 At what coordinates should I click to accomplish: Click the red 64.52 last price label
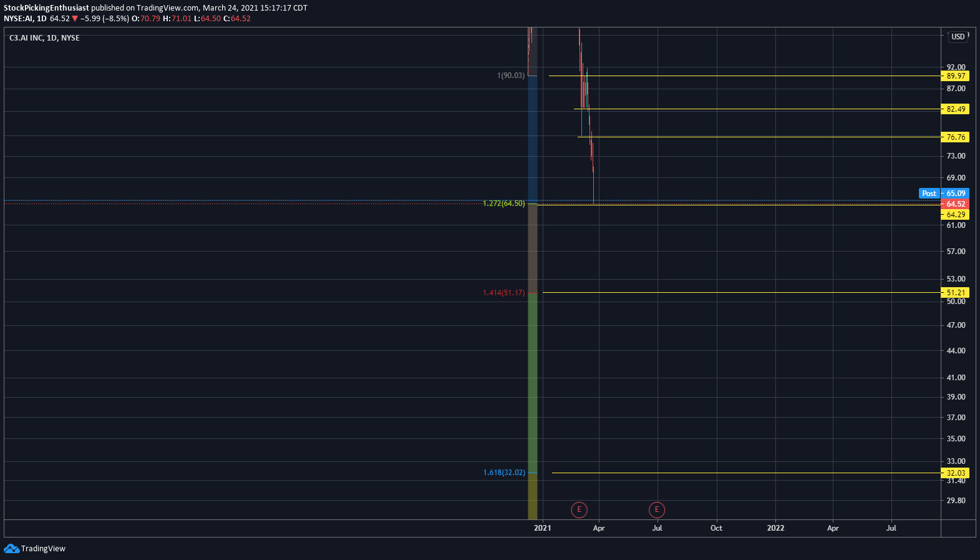pos(955,204)
